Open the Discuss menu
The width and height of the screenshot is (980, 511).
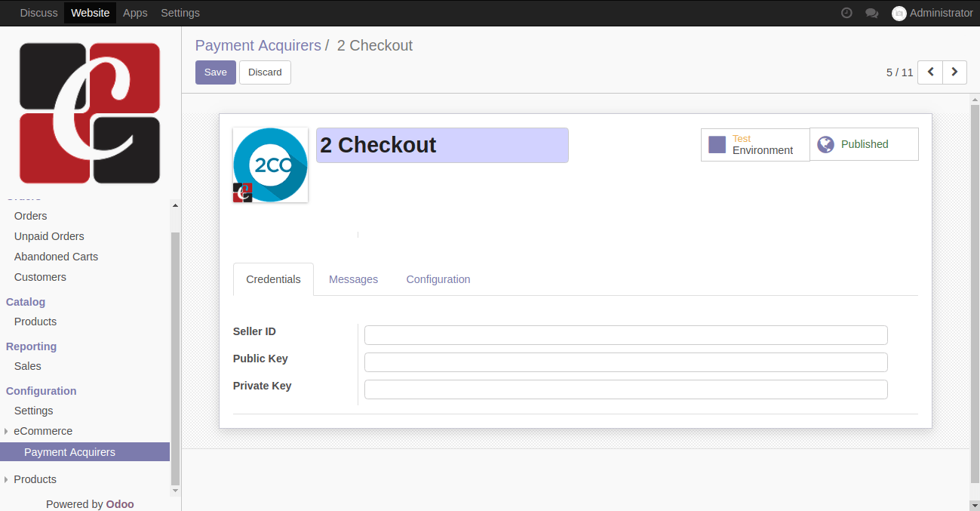(x=38, y=13)
